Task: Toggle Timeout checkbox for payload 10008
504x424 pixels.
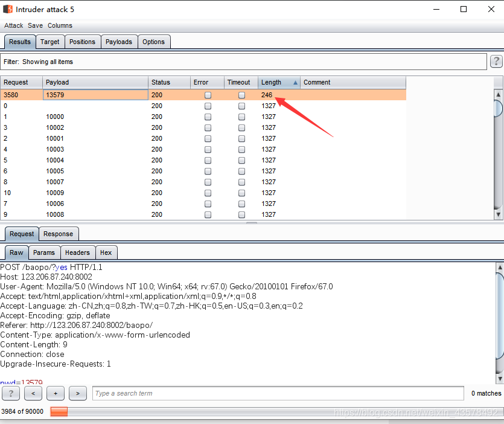Action: [x=241, y=214]
